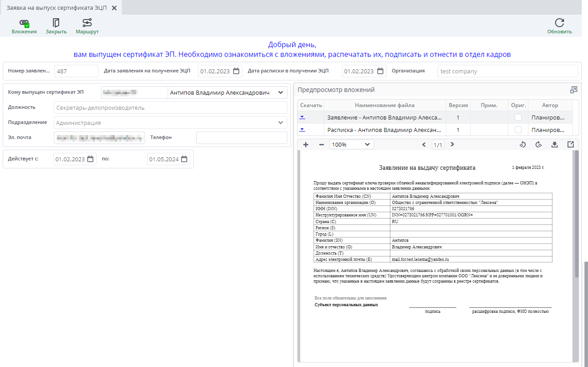Click the empty Телефон input field
Screen dimensions: 588x367
[x=242, y=138]
